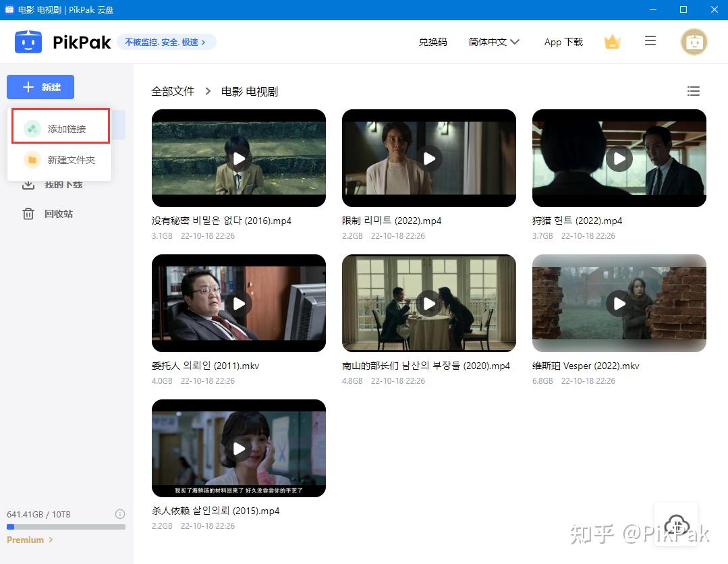Open the 不被监控 safety banner link

166,42
